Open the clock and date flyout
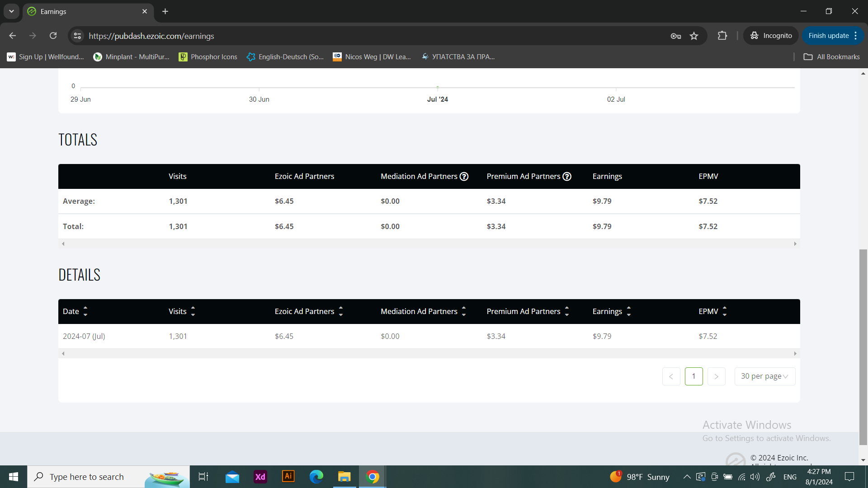Image resolution: width=868 pixels, height=488 pixels. pyautogui.click(x=819, y=477)
